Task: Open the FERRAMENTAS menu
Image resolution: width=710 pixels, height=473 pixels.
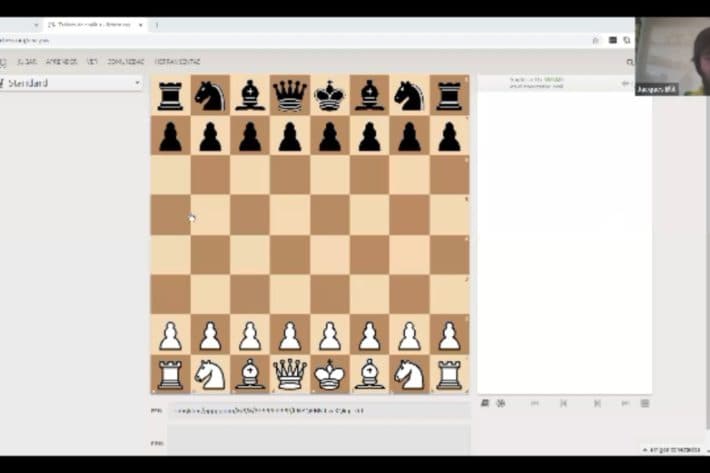Action: 176,62
